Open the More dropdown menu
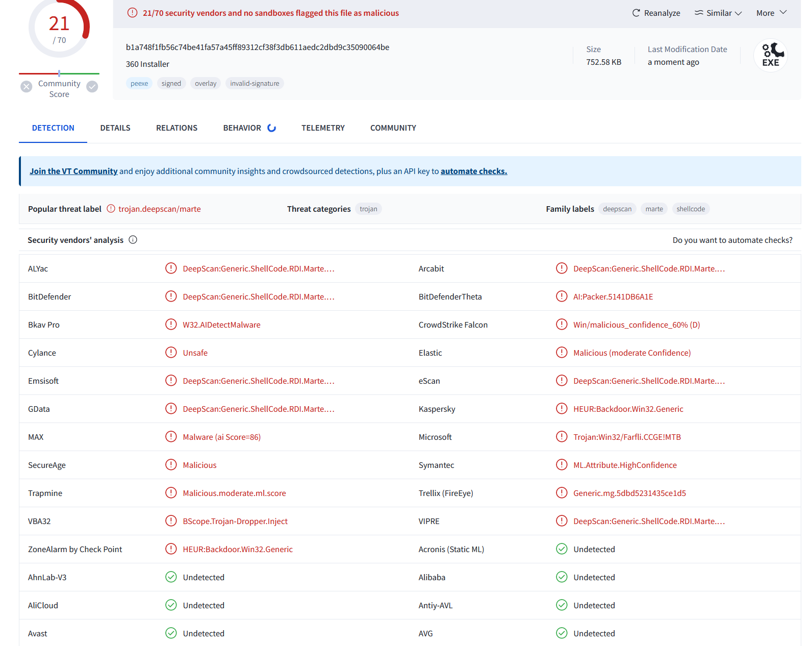This screenshot has height=646, width=812. (x=771, y=13)
